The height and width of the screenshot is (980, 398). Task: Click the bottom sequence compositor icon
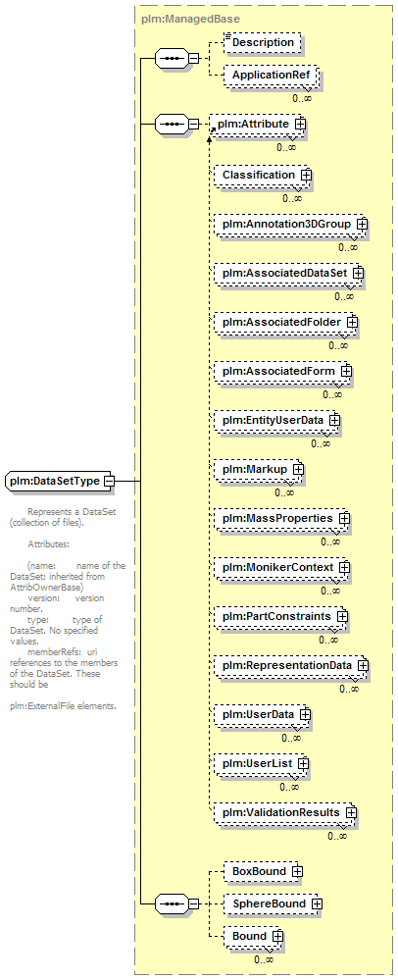pyautogui.click(x=171, y=903)
